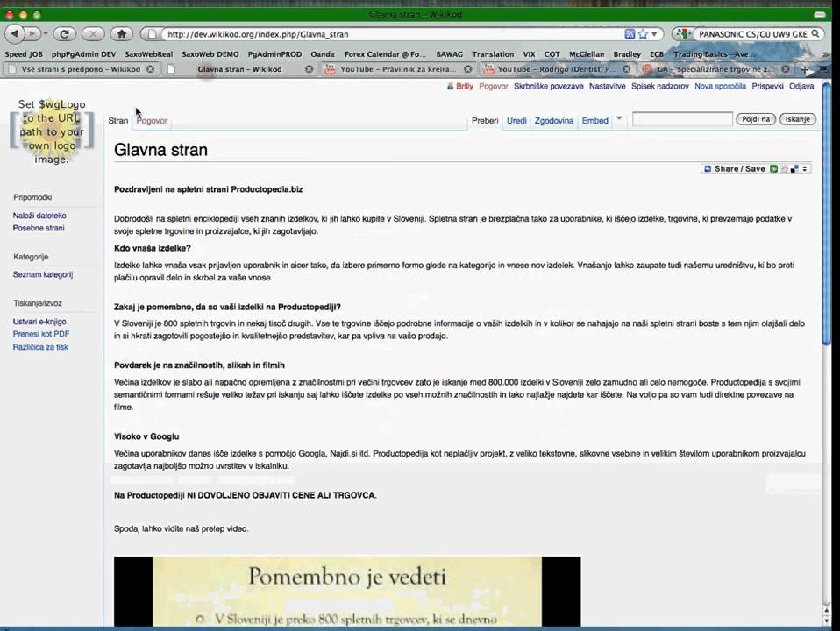Open the SaxoWeb DEMO bookmark

pyautogui.click(x=210, y=54)
